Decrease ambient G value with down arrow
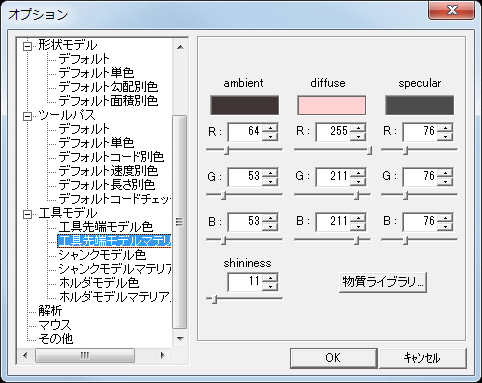Image resolution: width=482 pixels, height=383 pixels. (x=270, y=181)
